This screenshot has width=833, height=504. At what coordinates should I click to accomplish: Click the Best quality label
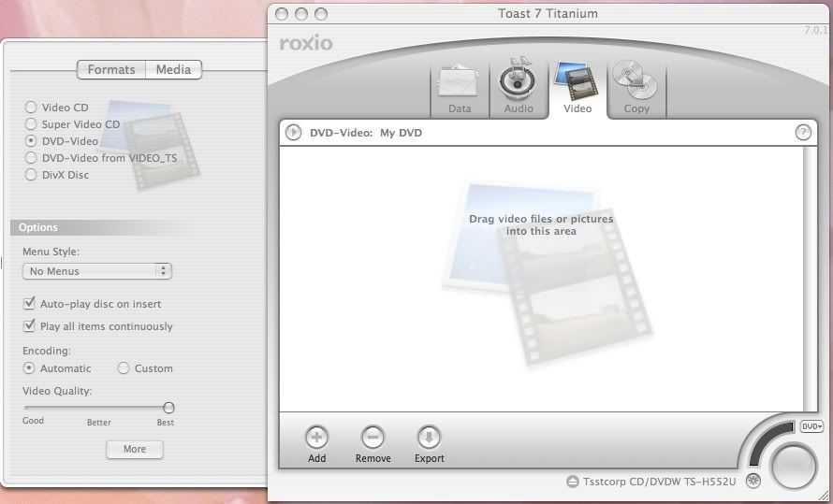click(166, 423)
